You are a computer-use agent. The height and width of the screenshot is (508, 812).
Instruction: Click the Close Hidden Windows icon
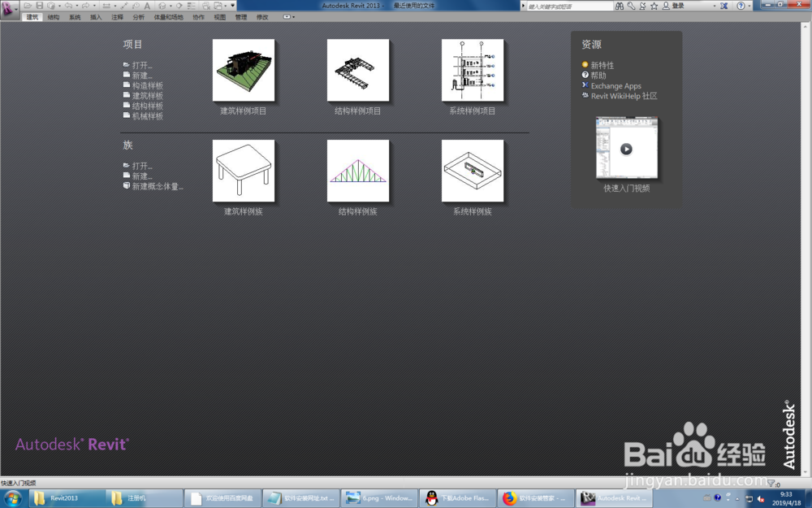(206, 6)
